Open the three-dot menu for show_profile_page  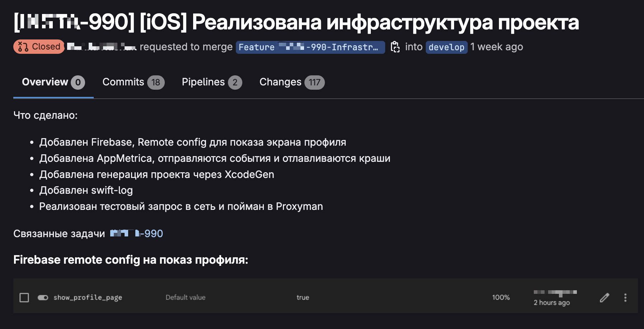pos(625,297)
